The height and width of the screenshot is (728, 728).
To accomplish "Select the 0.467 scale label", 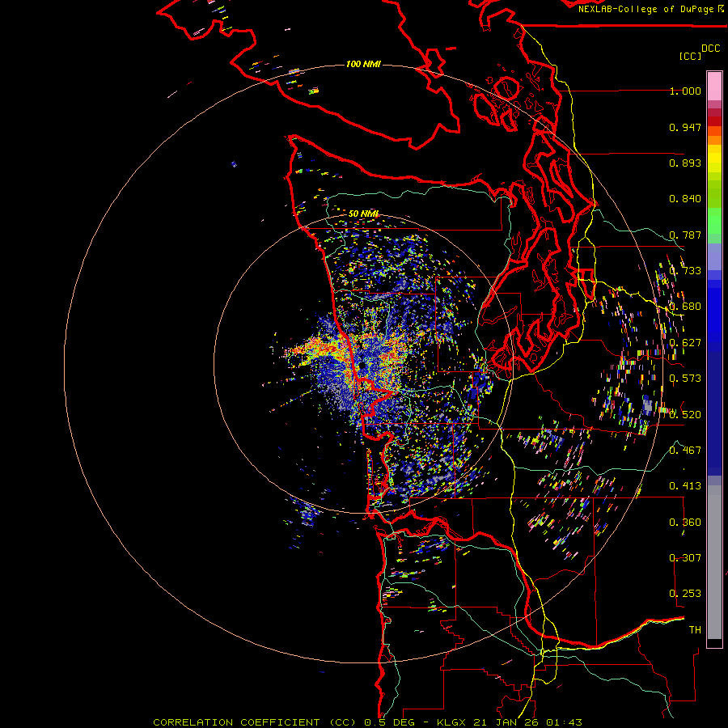I will pos(685,451).
